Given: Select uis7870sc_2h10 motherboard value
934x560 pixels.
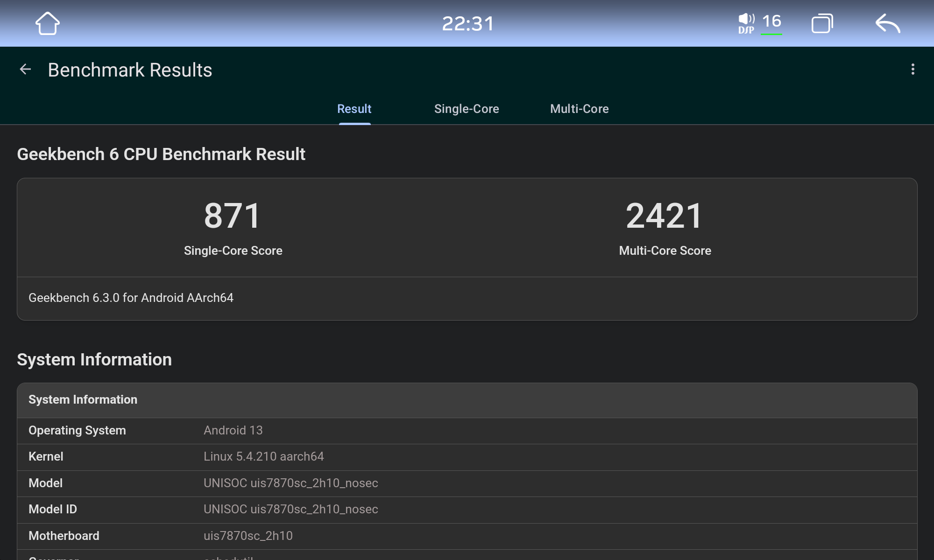Looking at the screenshot, I should point(248,536).
